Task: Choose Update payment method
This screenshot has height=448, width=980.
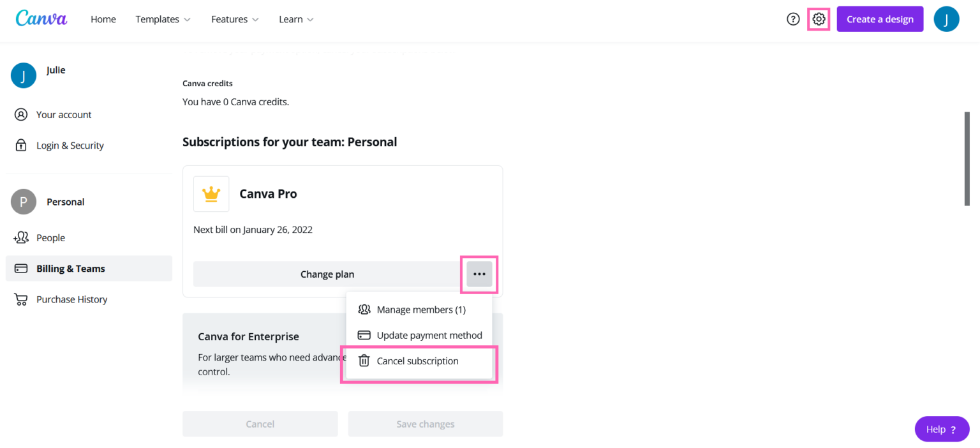Action: tap(429, 335)
